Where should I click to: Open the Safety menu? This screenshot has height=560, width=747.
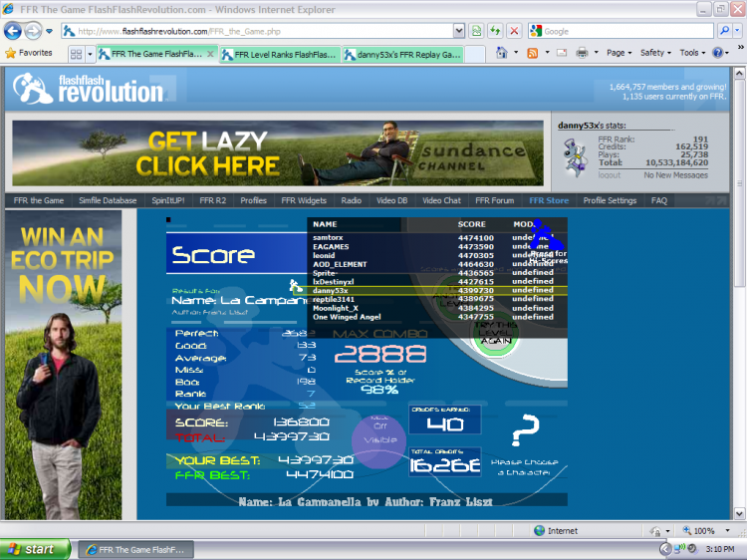point(655,53)
